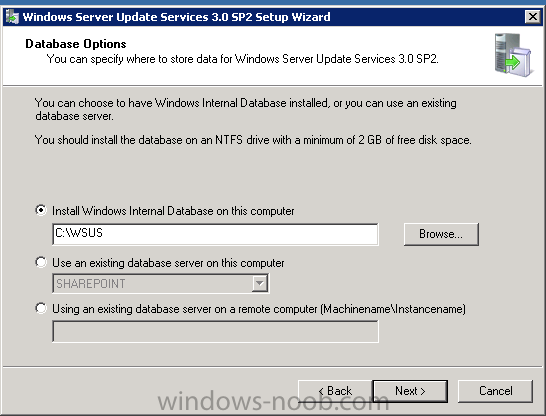This screenshot has width=546, height=416.
Task: Click the empty Machinename\Instancename field
Action: 215,331
